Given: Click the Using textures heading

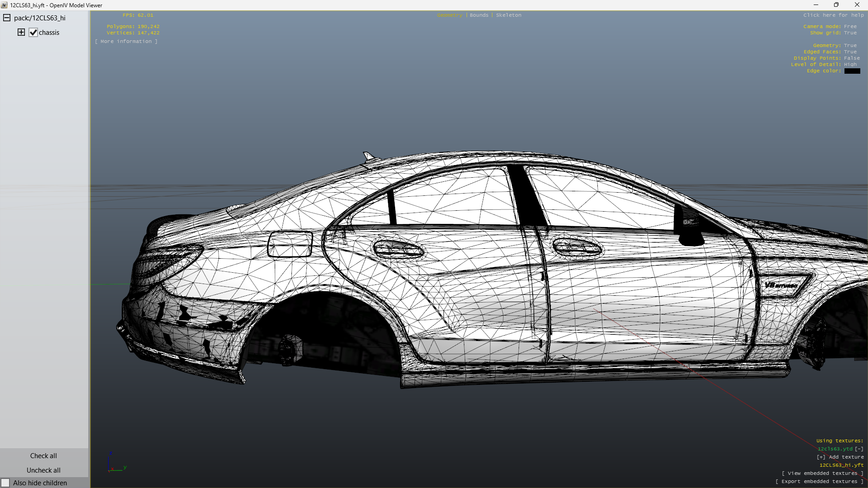Looking at the screenshot, I should [840, 441].
